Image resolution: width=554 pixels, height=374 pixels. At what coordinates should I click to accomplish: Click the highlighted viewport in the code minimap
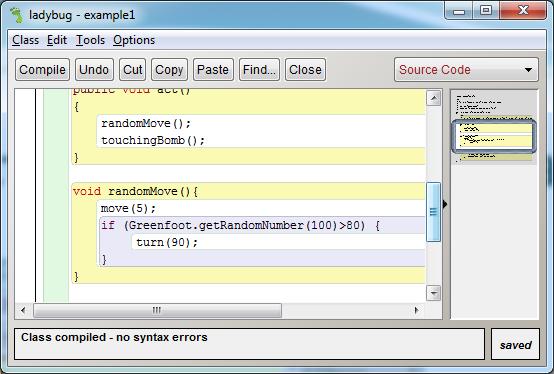click(494, 136)
